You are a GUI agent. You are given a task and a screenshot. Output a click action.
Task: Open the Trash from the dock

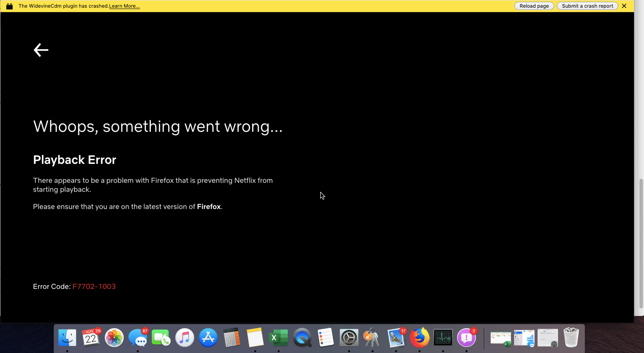tap(571, 338)
